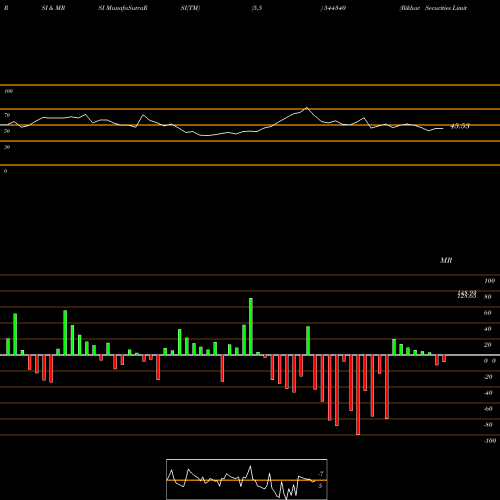Click the MR axis '60' label
This screenshot has height=500, width=500.
point(488,313)
